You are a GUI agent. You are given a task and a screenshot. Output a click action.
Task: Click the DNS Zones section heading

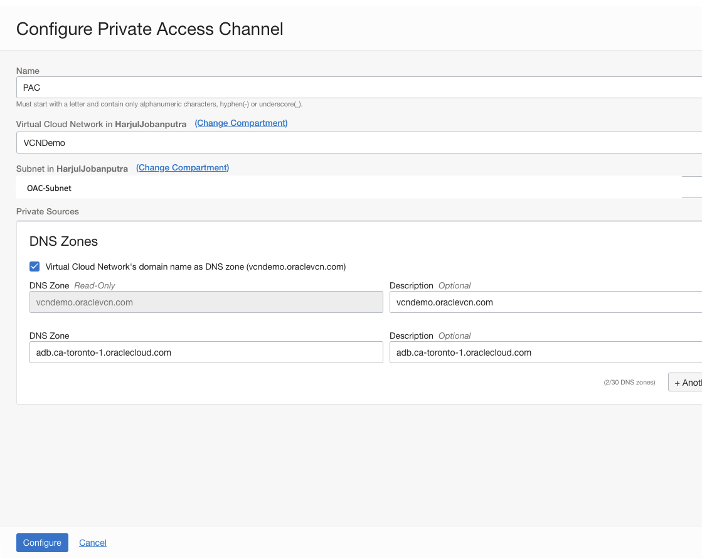click(x=64, y=242)
